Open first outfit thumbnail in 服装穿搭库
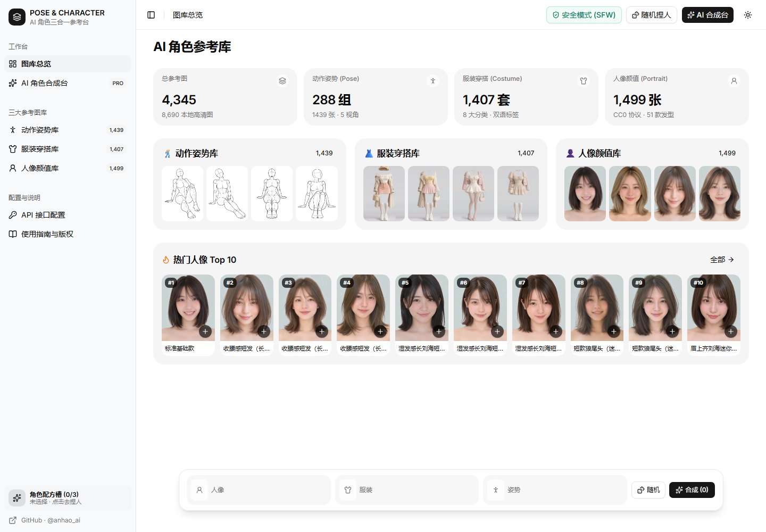 384,194
